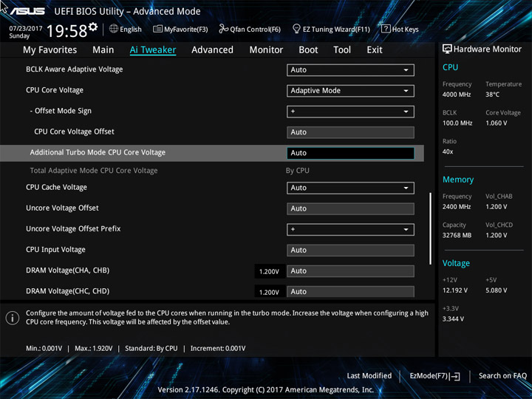Click the Max.: 1.920V text
Image resolution: width=532 pixels, height=399 pixels.
[x=93, y=349]
